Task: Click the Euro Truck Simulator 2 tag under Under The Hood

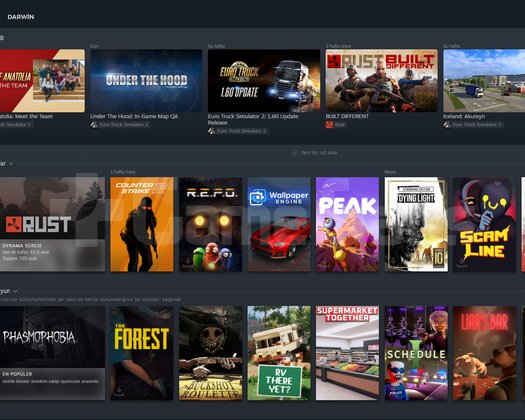Action: (124, 125)
